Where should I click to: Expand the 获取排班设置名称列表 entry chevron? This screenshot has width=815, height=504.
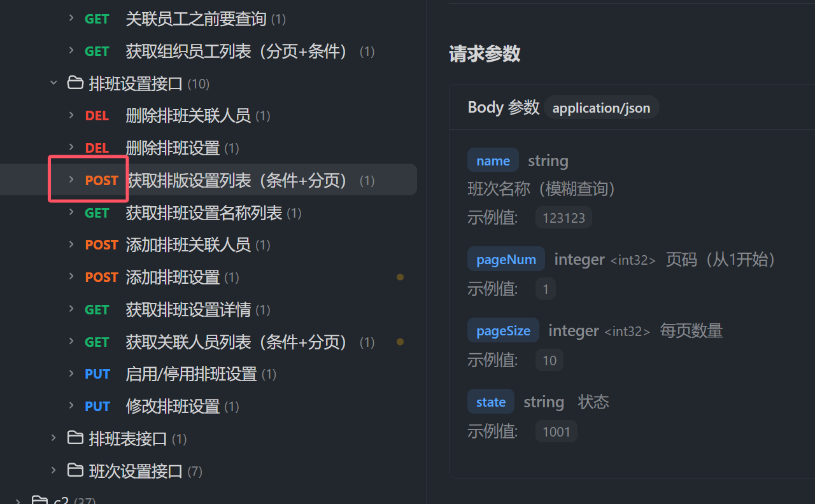[x=71, y=213]
